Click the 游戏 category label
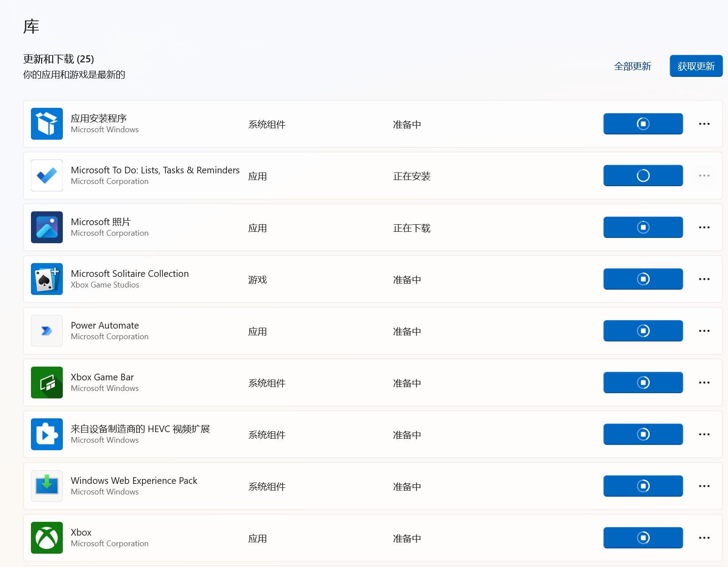 click(x=257, y=280)
